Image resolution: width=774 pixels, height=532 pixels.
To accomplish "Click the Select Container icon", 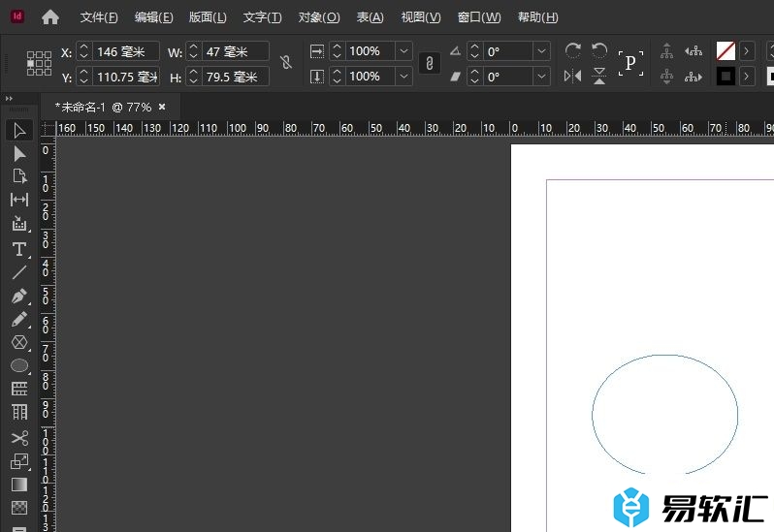I will click(x=667, y=50).
